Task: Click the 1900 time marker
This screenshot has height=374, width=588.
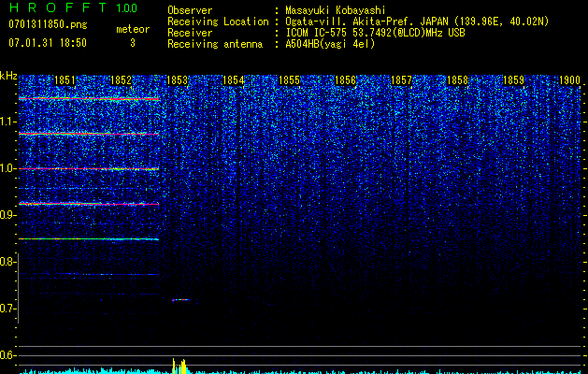Action: [569, 80]
